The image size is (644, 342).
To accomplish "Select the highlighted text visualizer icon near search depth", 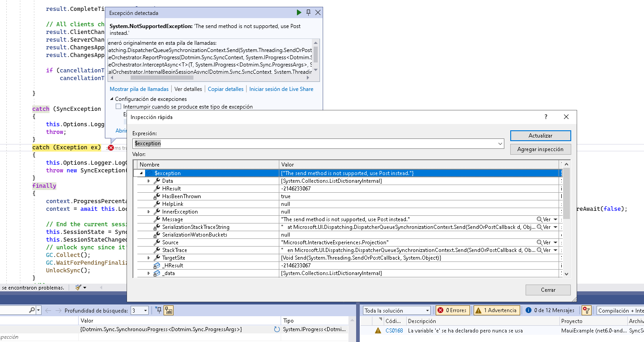I will coord(169,310).
